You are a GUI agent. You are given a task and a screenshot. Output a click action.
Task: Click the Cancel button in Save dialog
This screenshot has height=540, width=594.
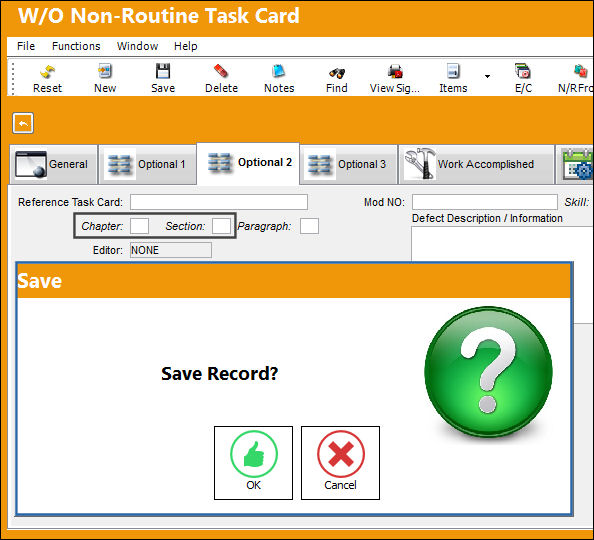pyautogui.click(x=340, y=463)
